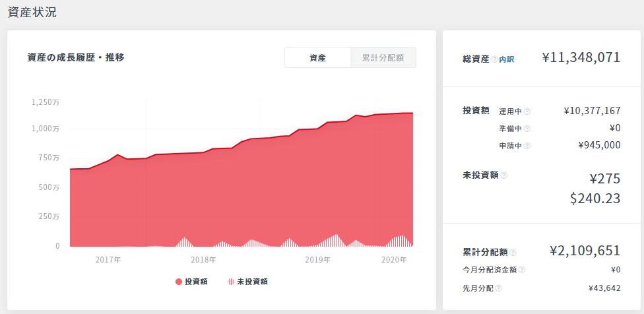The width and height of the screenshot is (644, 314).
Task: Click the 750万 y-axis label
Action: [49, 158]
